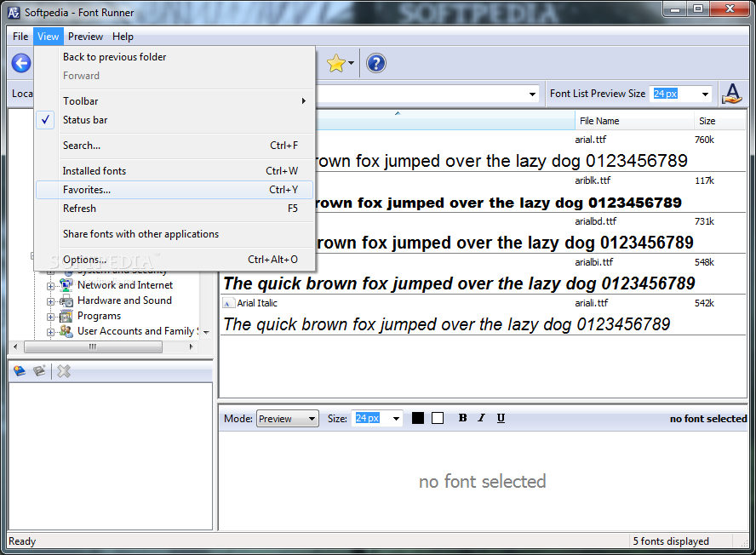Screen dimensions: 756x555
Task: Select the ariblk.ttf font row
Action: pos(482,193)
